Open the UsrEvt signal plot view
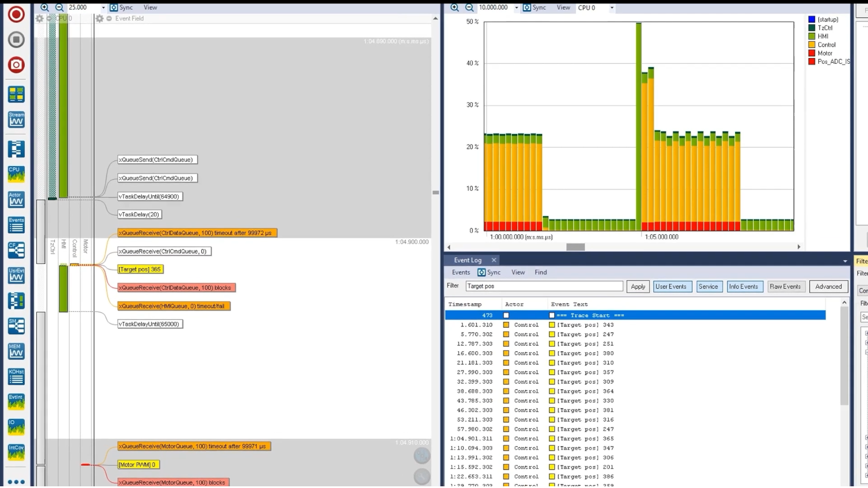The height and width of the screenshot is (488, 868). (x=16, y=275)
